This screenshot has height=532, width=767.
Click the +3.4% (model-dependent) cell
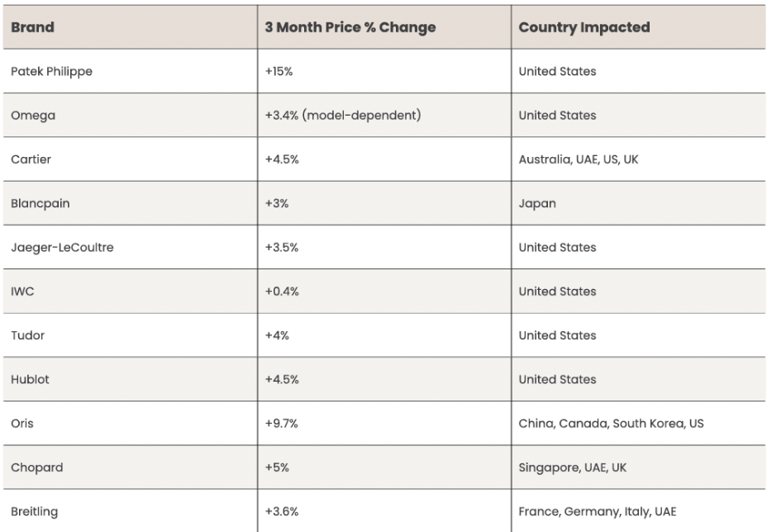click(342, 116)
